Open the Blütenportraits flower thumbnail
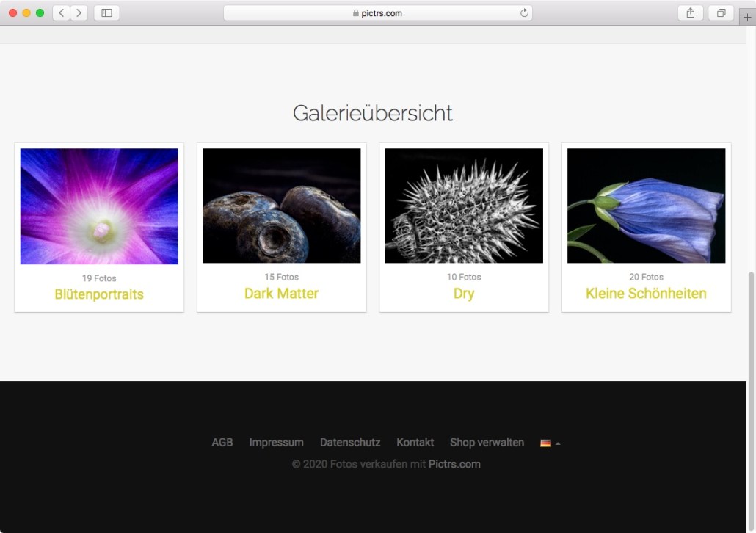This screenshot has height=533, width=756. 99,206
